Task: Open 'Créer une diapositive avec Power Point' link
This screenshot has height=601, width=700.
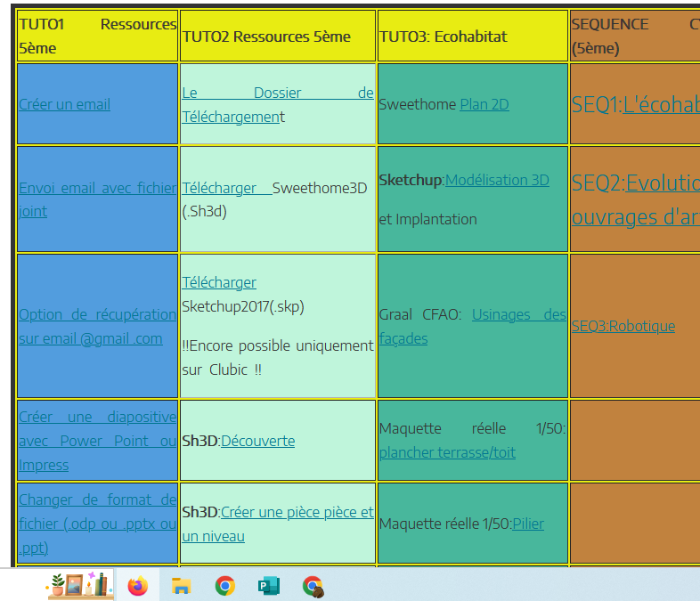Action: click(x=97, y=441)
